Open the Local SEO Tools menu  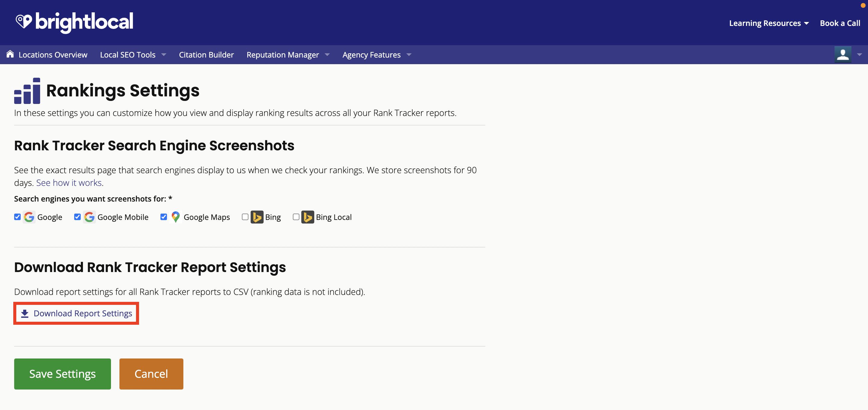pos(128,55)
